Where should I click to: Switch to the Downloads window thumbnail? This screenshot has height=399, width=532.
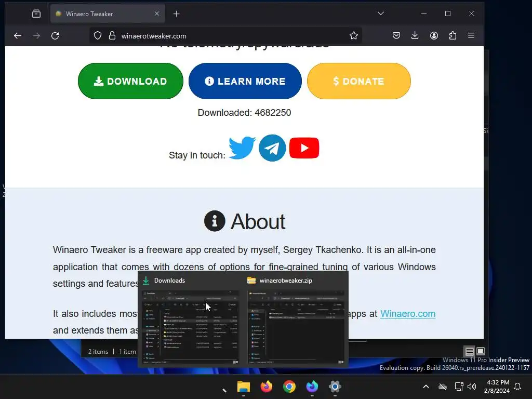point(191,327)
